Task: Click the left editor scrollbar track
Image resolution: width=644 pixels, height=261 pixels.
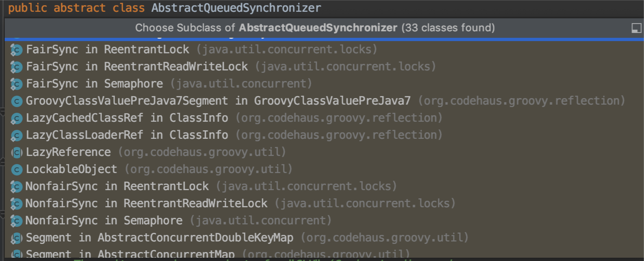Action: pos(3,143)
